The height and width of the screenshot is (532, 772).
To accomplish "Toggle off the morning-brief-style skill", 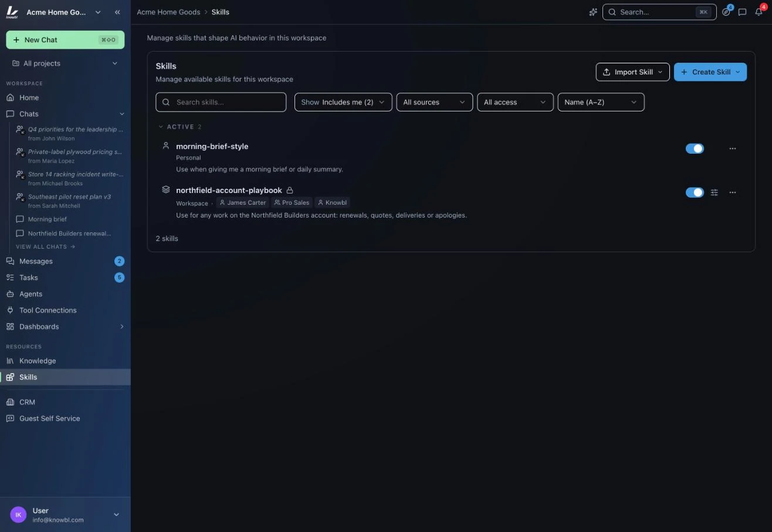I will (x=695, y=148).
